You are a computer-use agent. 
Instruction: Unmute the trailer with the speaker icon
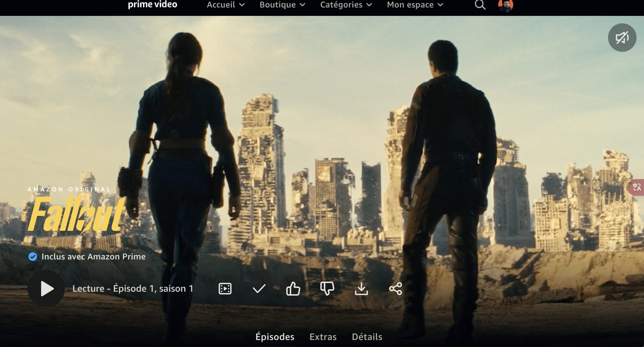[x=622, y=38]
